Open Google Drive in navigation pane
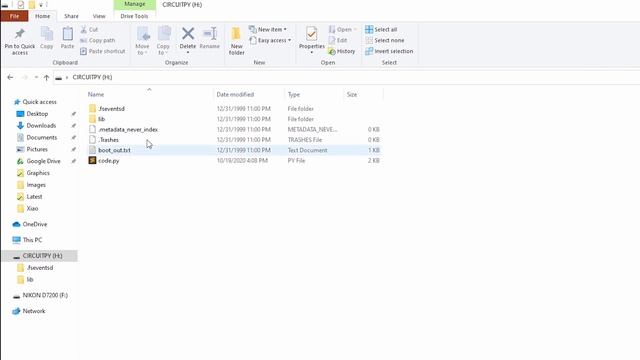 pos(43,161)
